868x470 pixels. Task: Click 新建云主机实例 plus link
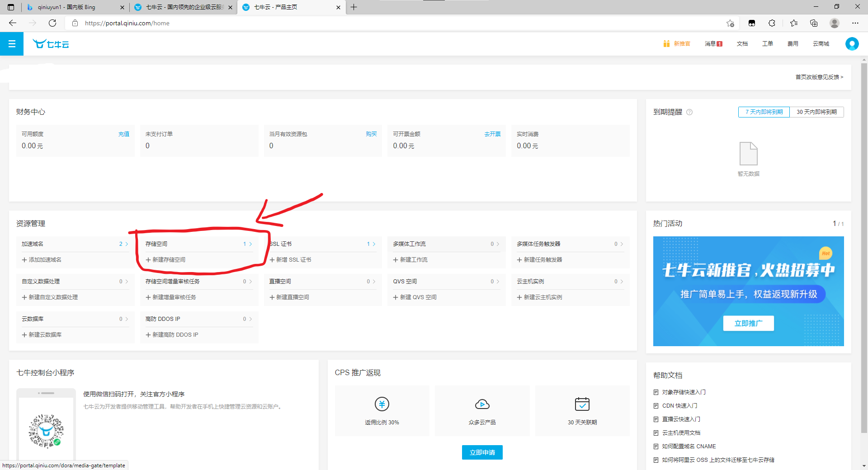click(539, 297)
